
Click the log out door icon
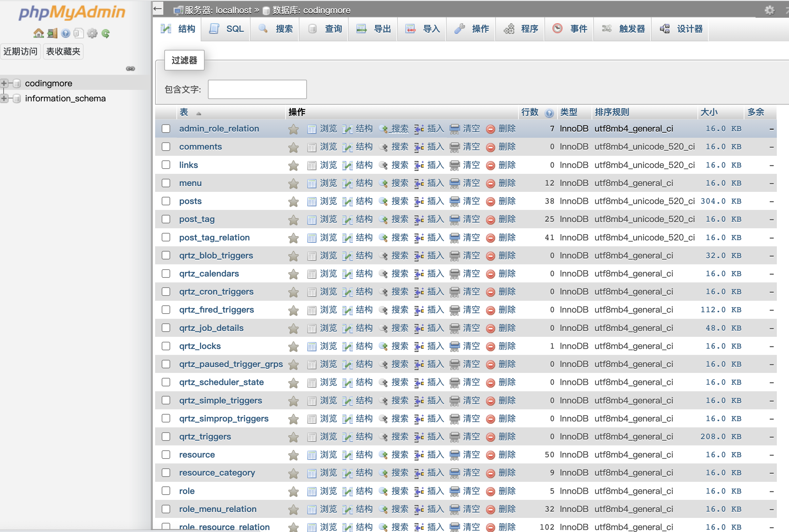(52, 33)
